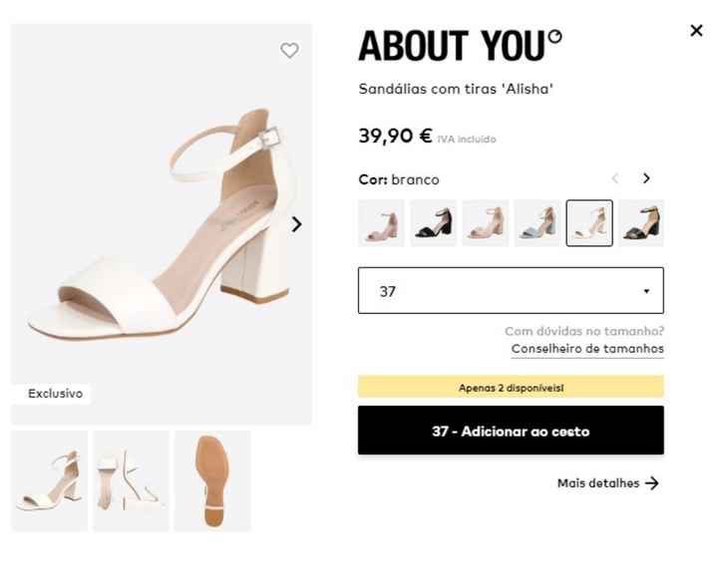
Task: Open Conselheiro de tamanhos link
Action: click(587, 349)
